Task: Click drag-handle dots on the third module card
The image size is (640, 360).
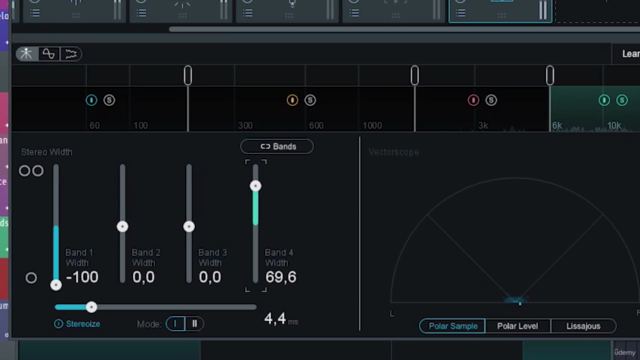Action: point(289,16)
